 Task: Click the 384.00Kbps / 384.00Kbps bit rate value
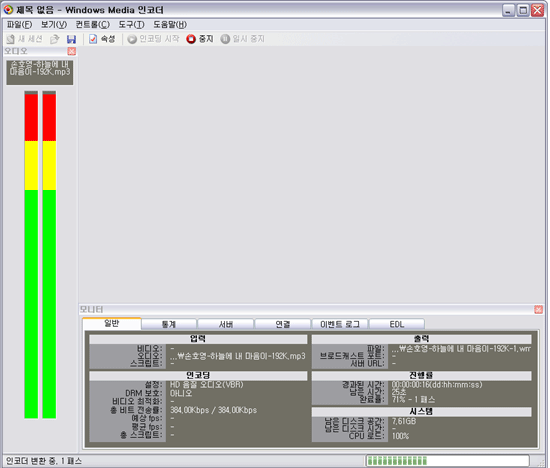click(213, 410)
